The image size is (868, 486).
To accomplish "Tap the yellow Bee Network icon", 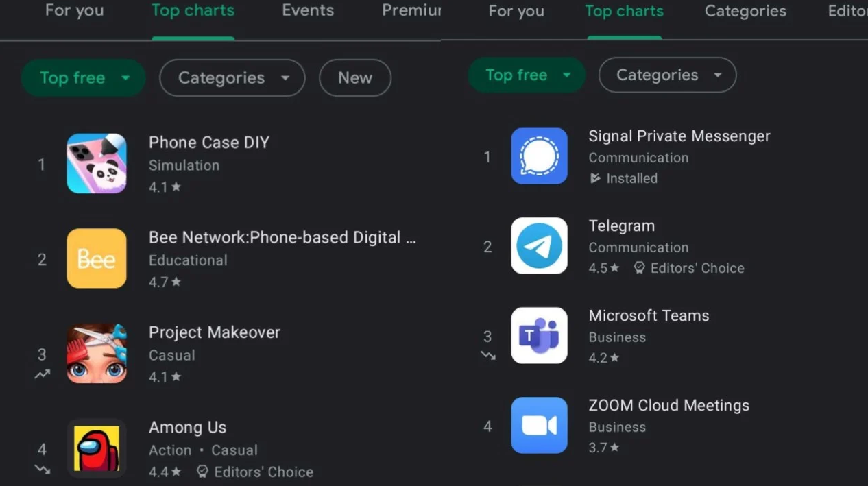I will [x=96, y=258].
